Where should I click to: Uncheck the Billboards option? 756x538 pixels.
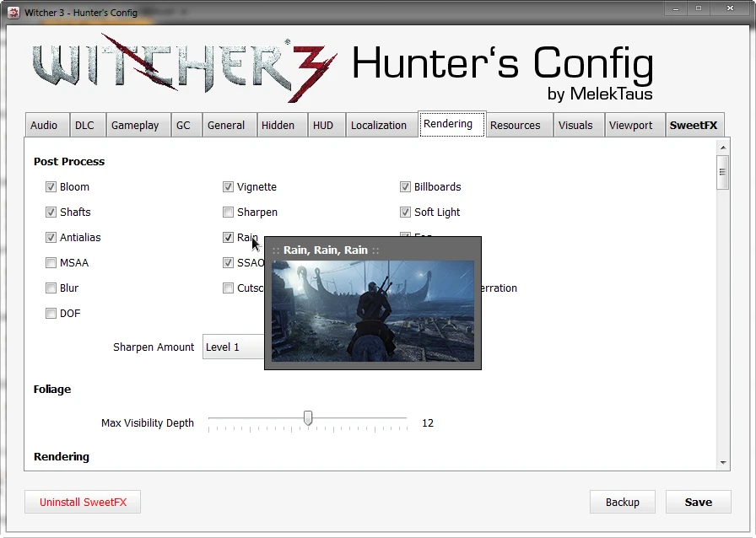(x=405, y=186)
